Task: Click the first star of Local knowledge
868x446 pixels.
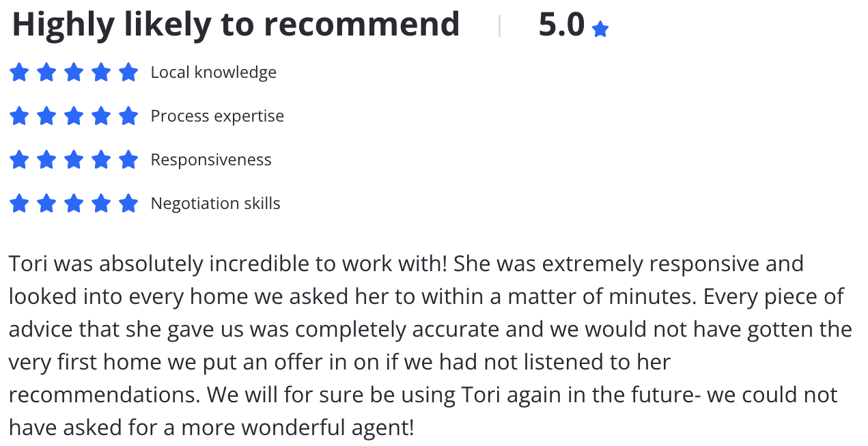Action: point(19,72)
